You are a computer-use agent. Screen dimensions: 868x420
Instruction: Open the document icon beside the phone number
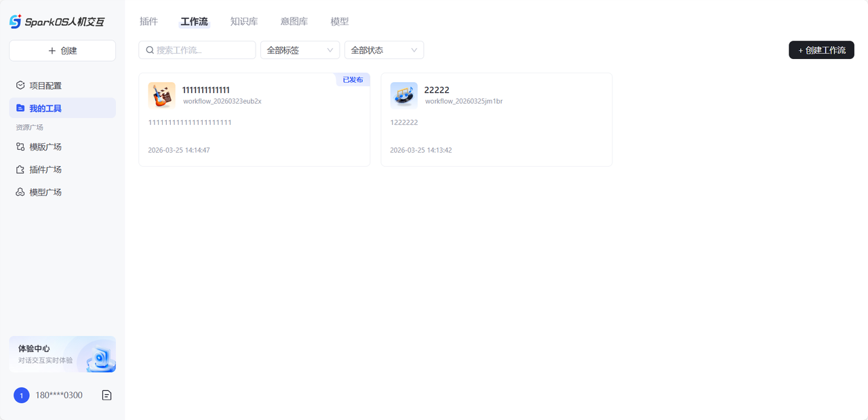point(106,395)
